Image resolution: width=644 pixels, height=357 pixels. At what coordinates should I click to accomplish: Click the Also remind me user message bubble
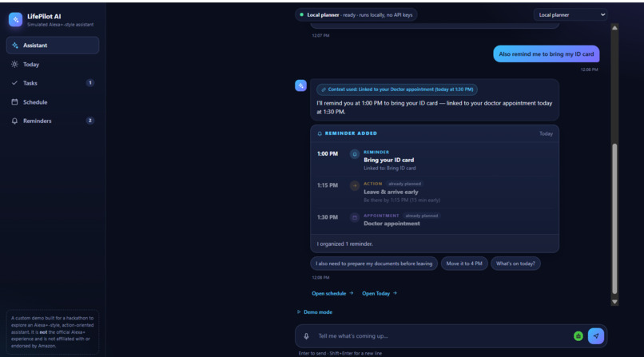pyautogui.click(x=546, y=54)
